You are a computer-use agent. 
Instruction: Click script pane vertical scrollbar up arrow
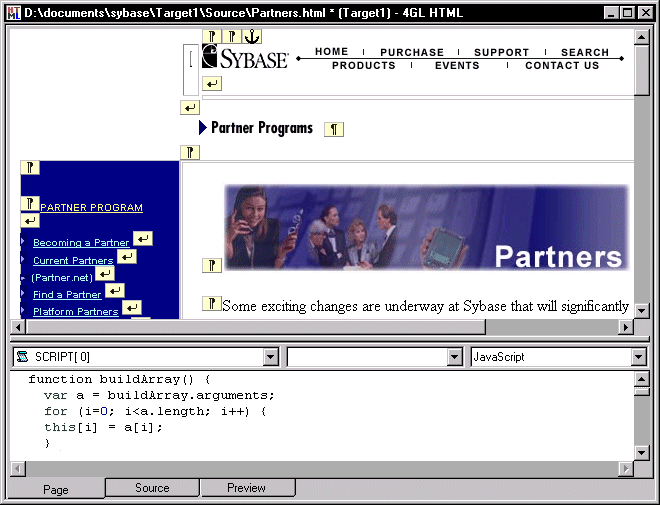(x=641, y=379)
